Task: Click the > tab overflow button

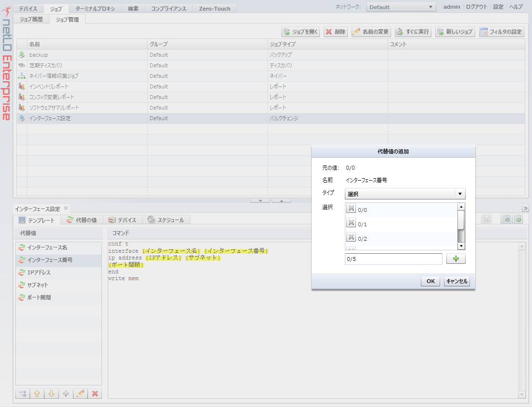Action: coord(525,208)
